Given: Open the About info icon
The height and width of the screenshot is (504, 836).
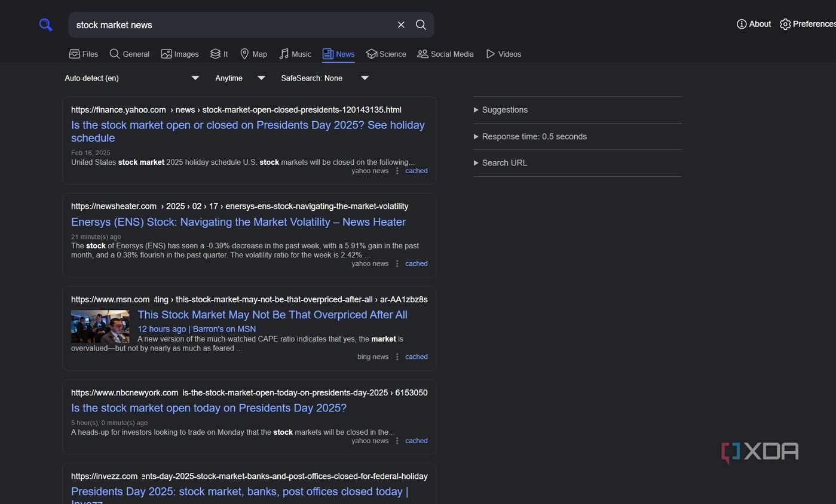Looking at the screenshot, I should [742, 24].
